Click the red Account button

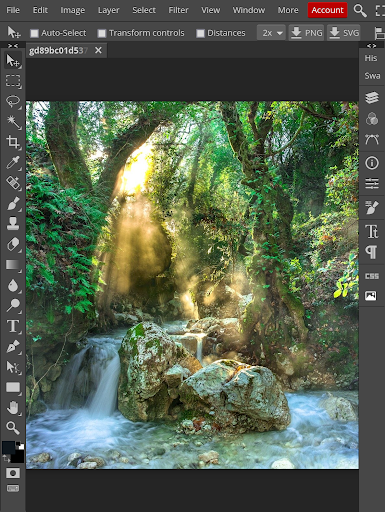click(327, 10)
